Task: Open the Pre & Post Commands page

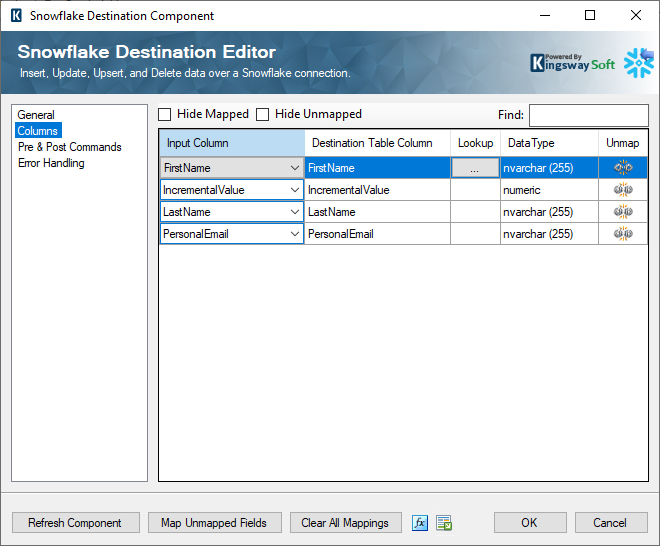Action: tap(69, 147)
